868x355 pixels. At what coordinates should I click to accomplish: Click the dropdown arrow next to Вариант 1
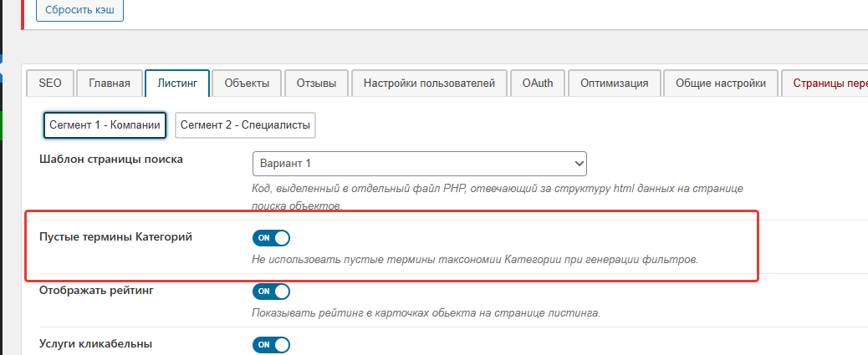pyautogui.click(x=579, y=164)
